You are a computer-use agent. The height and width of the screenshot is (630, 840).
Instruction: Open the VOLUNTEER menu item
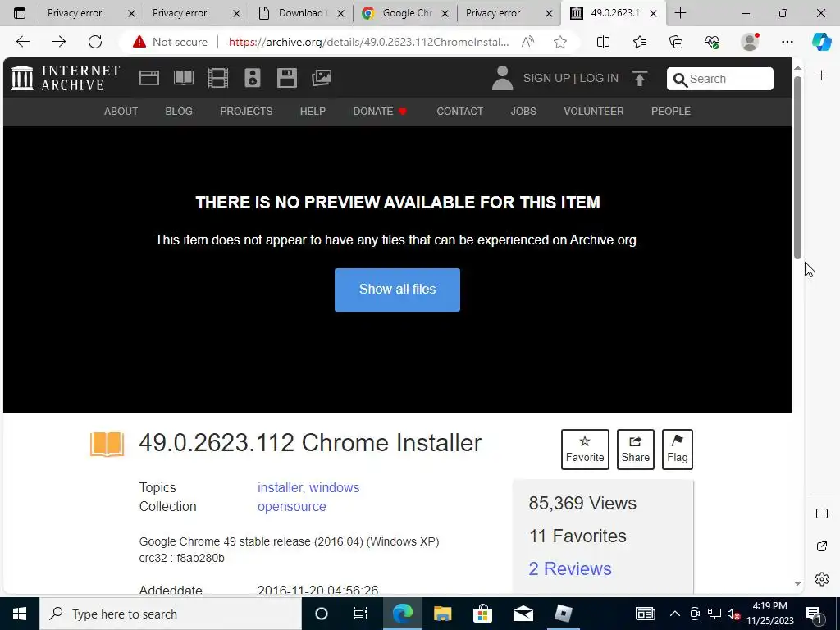[594, 112]
